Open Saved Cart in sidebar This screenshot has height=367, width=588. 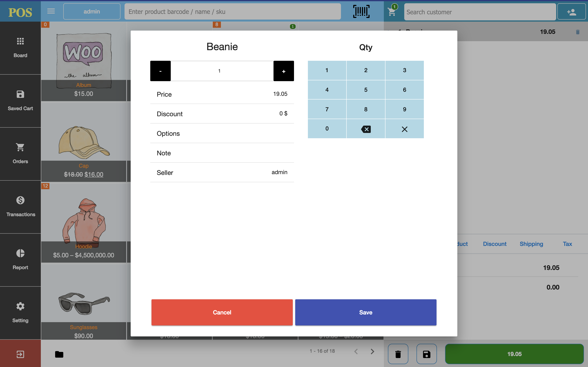coord(20,101)
